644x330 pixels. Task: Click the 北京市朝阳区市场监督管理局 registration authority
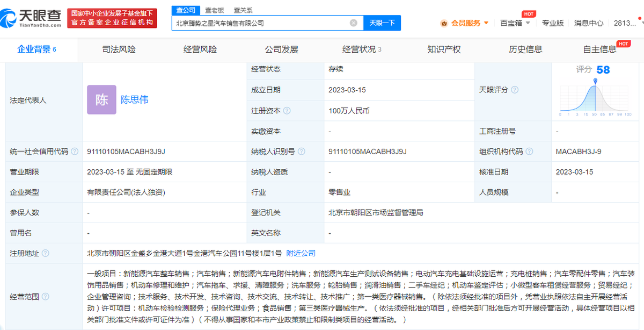[x=376, y=213]
